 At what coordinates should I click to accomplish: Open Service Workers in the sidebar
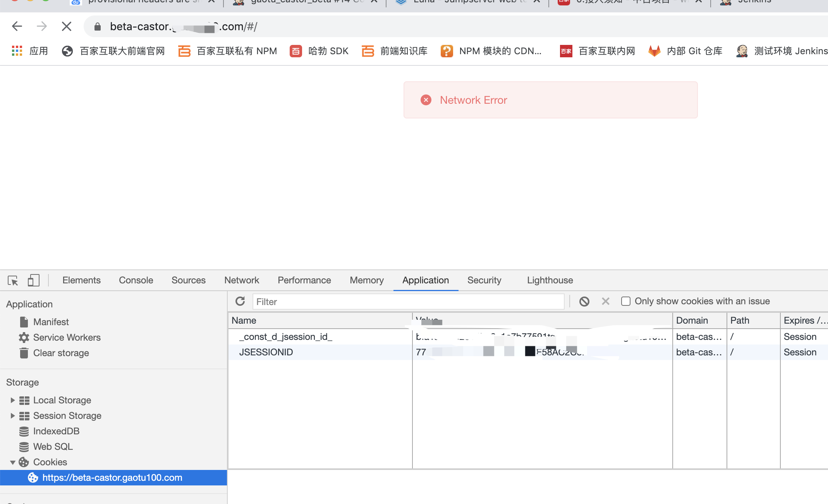[67, 338]
